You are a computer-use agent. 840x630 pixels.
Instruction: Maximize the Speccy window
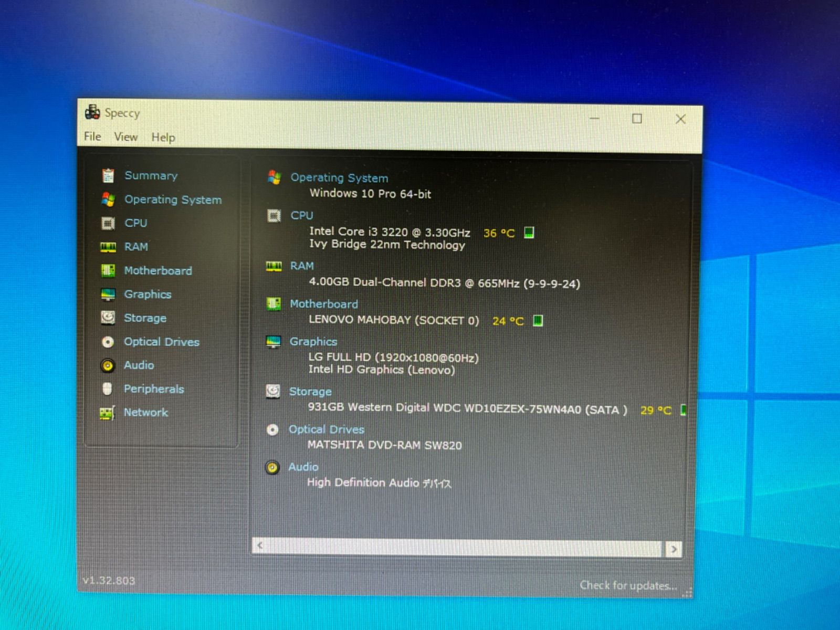(x=637, y=119)
